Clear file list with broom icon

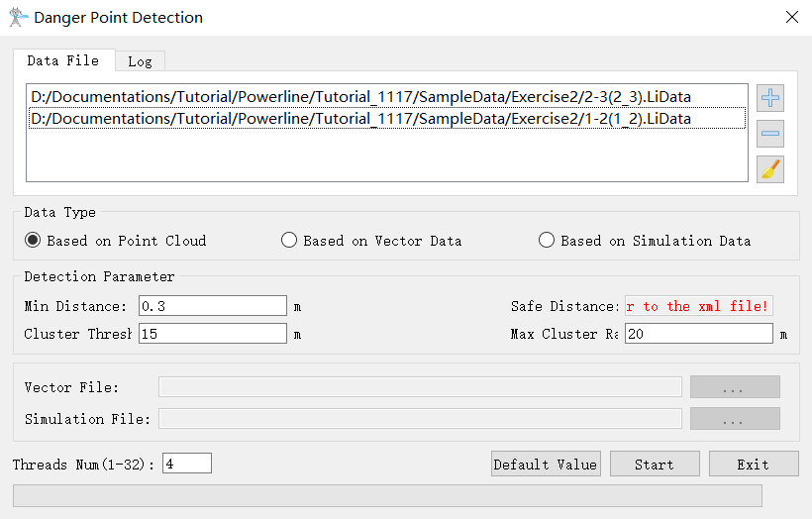coord(770,169)
